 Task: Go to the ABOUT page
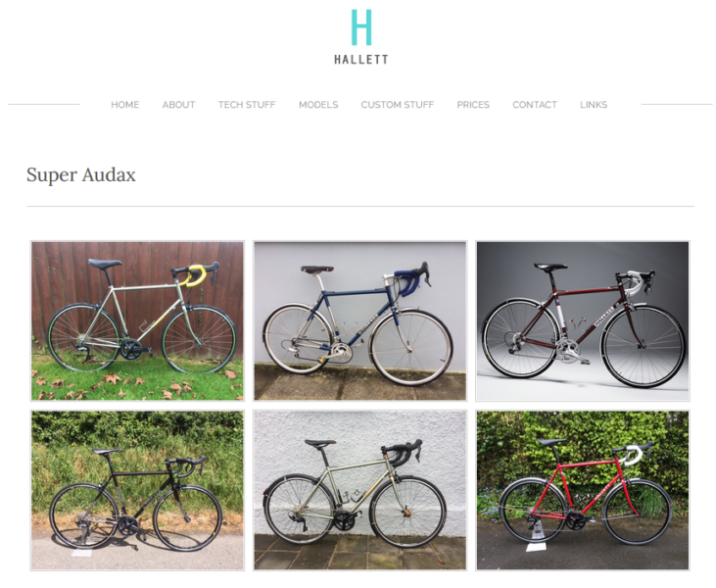(x=178, y=105)
